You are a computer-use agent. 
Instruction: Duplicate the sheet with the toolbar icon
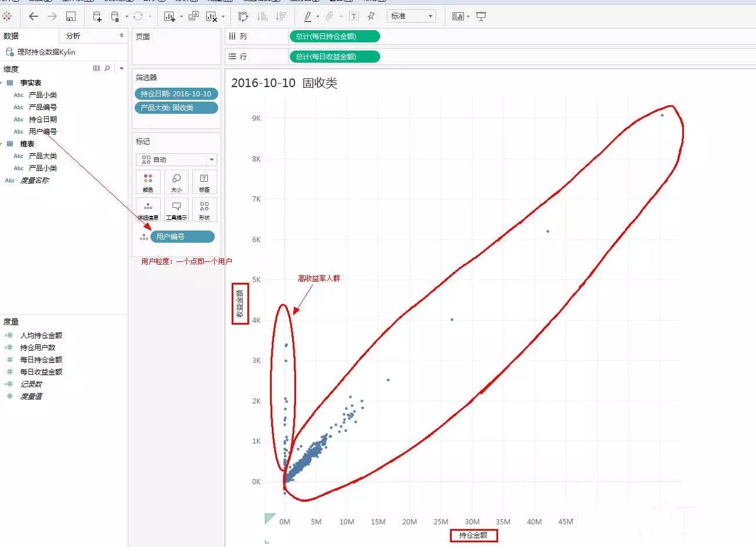(193, 16)
